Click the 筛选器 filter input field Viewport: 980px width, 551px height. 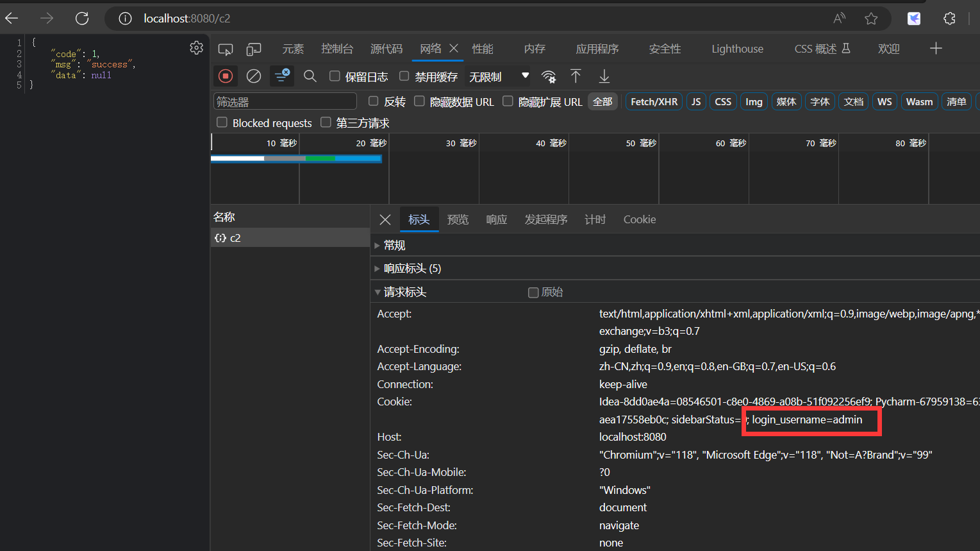point(285,101)
